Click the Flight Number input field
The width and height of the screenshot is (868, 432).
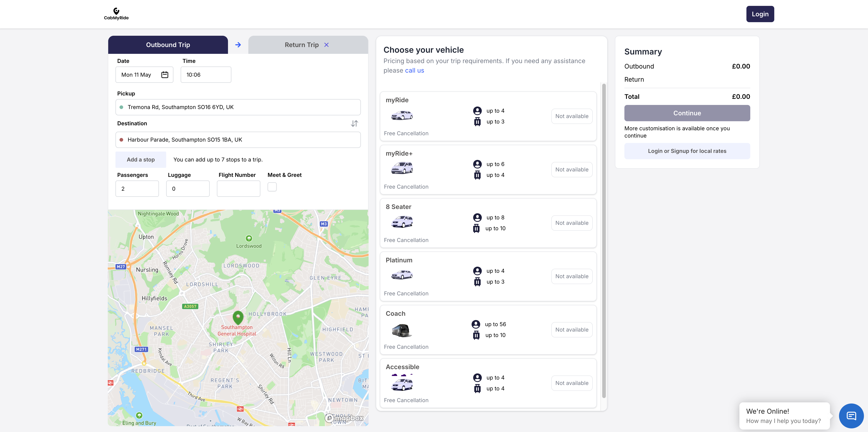click(239, 189)
